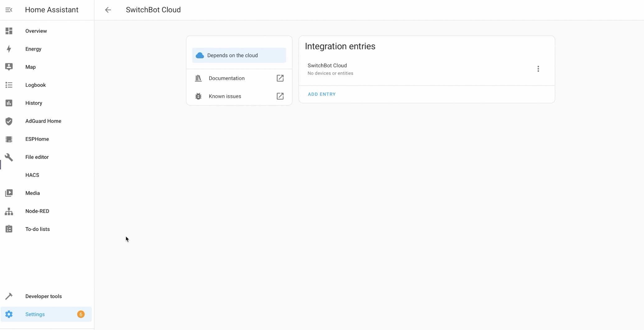Click the Map icon in the sidebar
The height and width of the screenshot is (330, 644).
[x=9, y=67]
